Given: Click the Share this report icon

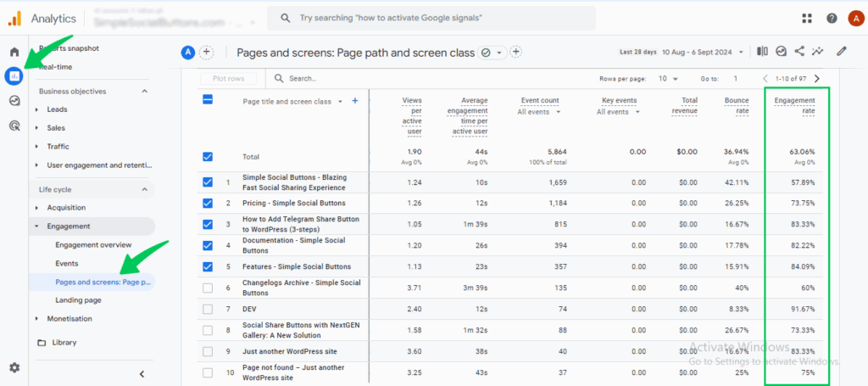Looking at the screenshot, I should pos(799,52).
